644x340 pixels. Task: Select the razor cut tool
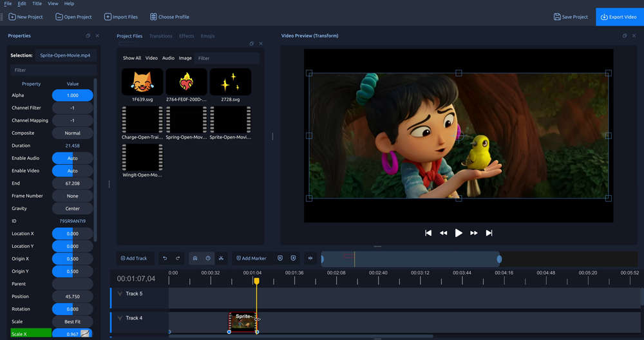[x=221, y=258]
